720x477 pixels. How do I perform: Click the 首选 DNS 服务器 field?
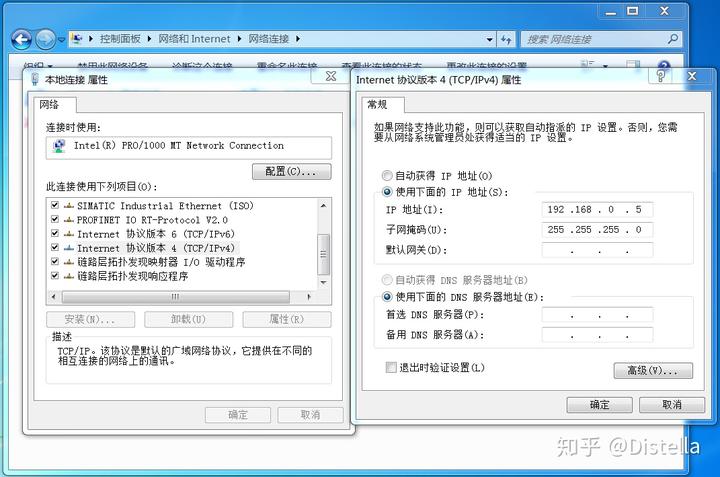pos(597,315)
